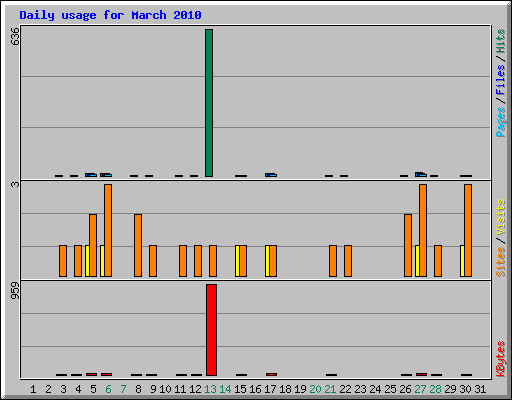Click the x-axis day label 1
This screenshot has width=512, height=400.
[x=33, y=389]
